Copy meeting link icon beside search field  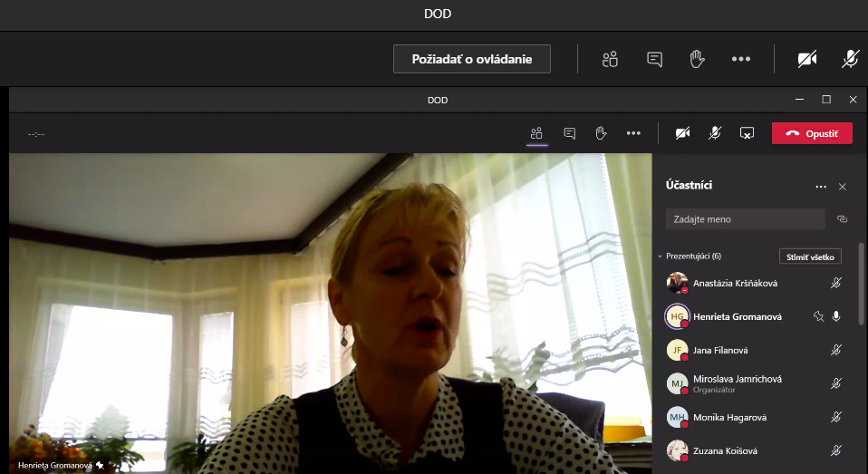pyautogui.click(x=842, y=219)
